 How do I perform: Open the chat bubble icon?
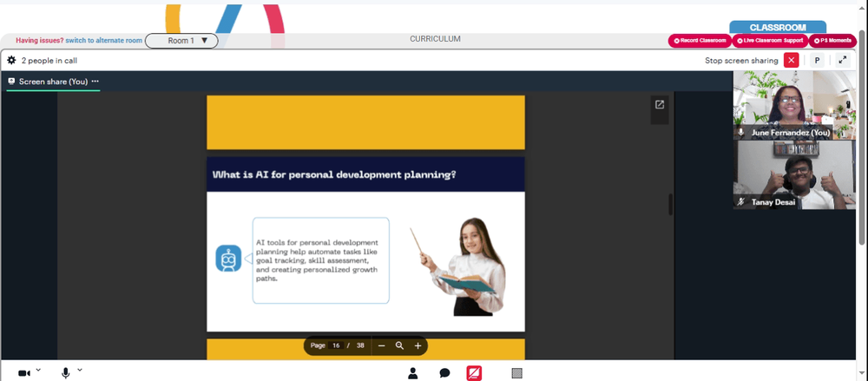(444, 373)
